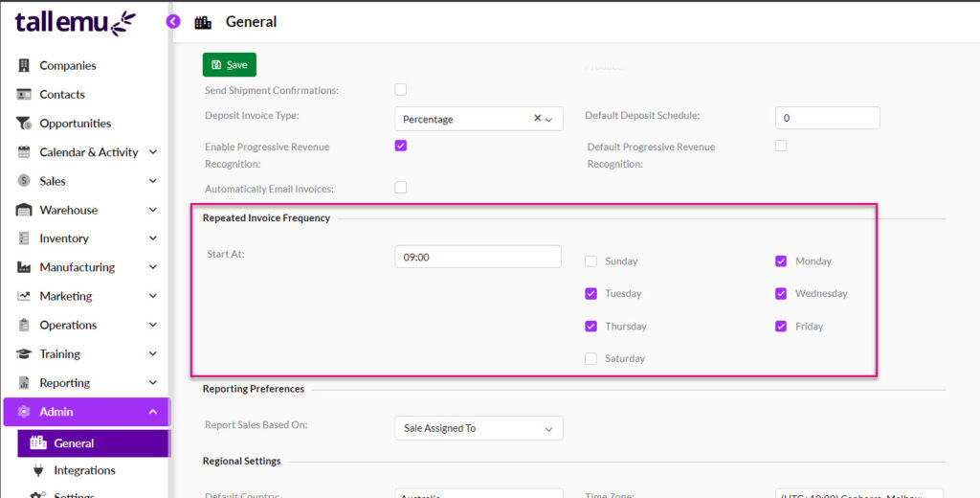Screen dimensions: 980x498
Task: Collapse sidebar with purple arrow button
Action: pos(173,22)
